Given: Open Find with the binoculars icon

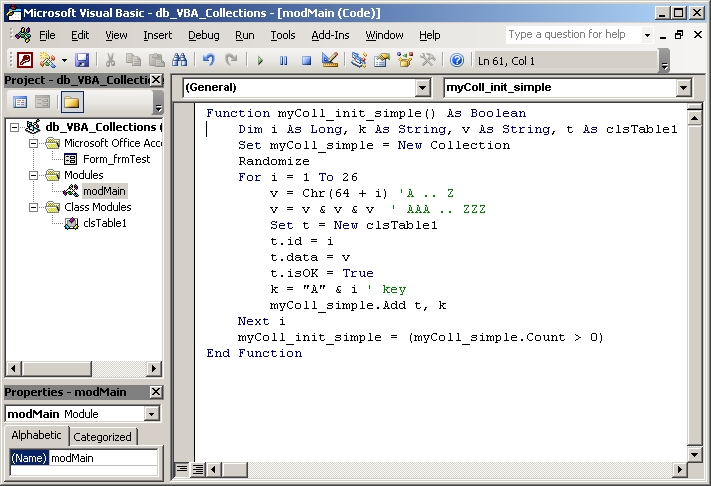Looking at the screenshot, I should (x=180, y=60).
